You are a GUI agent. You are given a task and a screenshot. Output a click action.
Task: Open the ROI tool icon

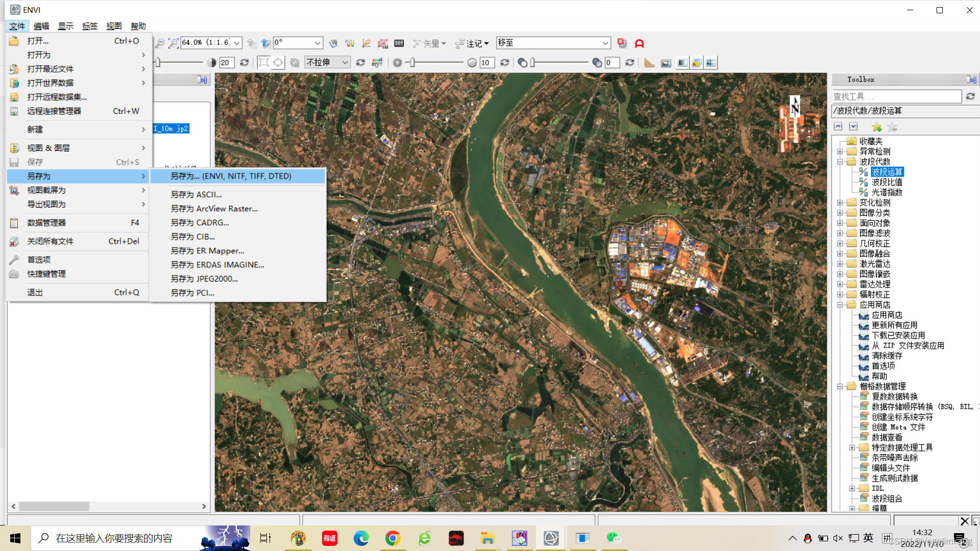(x=382, y=43)
